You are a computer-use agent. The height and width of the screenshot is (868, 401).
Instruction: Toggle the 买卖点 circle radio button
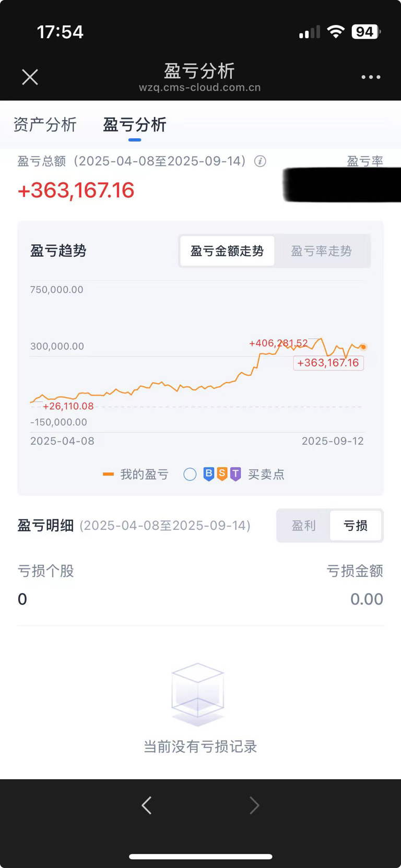click(190, 474)
